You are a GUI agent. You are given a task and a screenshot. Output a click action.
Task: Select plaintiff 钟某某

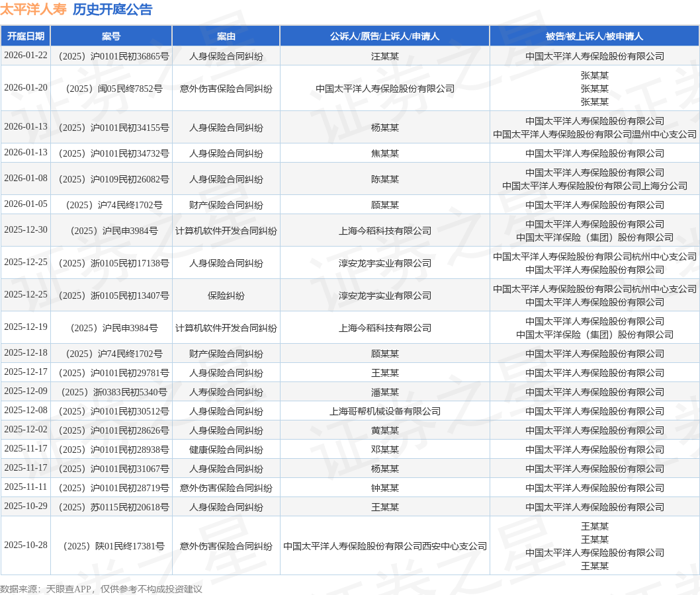coord(385,489)
